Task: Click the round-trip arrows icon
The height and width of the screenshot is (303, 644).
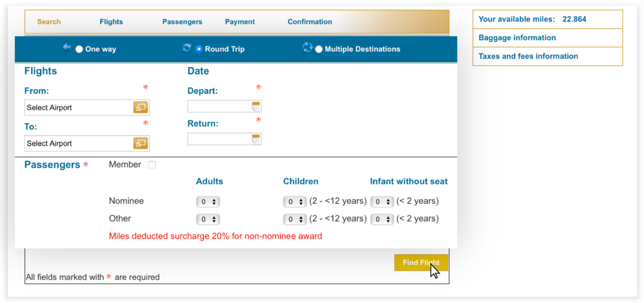Action: tap(187, 48)
